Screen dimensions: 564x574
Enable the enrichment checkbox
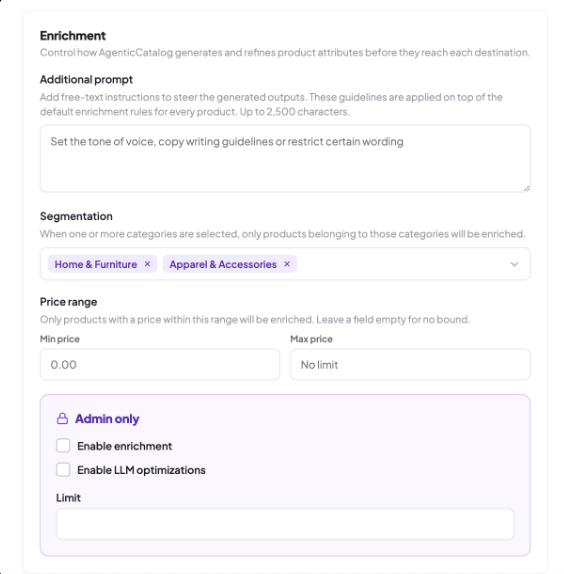pyautogui.click(x=63, y=446)
